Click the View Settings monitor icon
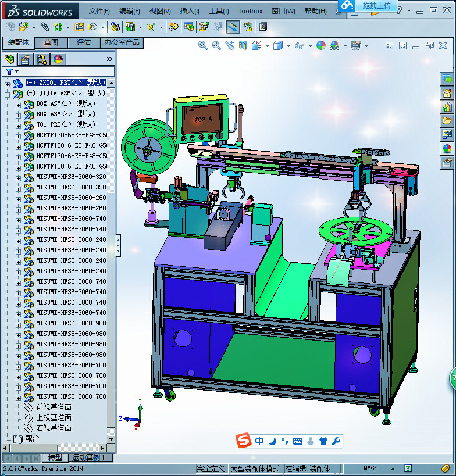The width and height of the screenshot is (456, 476). [x=356, y=46]
